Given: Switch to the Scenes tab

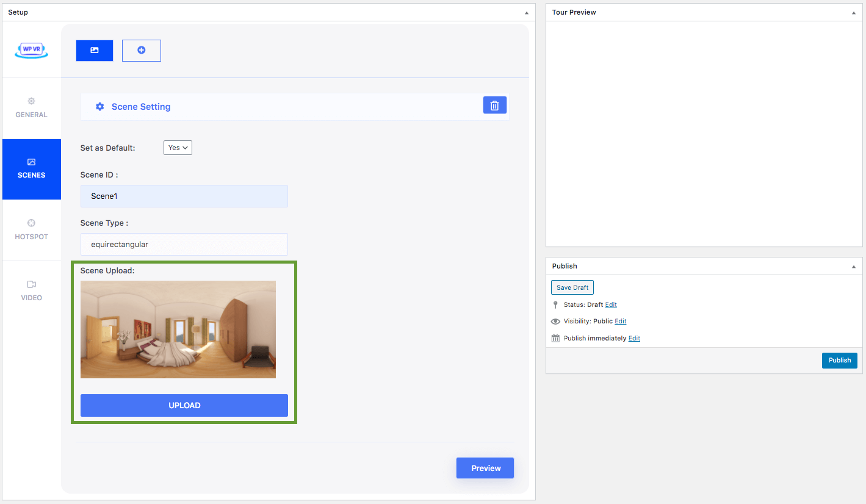Looking at the screenshot, I should pos(32,169).
